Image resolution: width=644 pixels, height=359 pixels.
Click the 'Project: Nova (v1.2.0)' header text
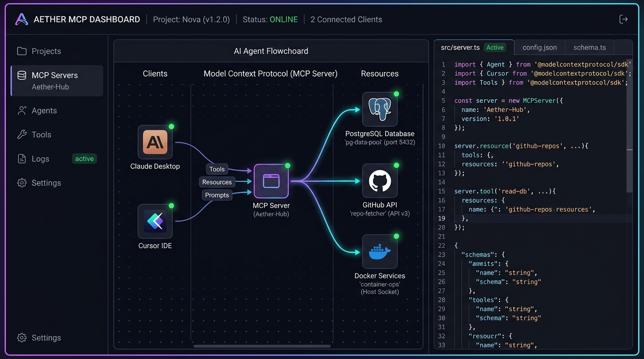coord(191,20)
